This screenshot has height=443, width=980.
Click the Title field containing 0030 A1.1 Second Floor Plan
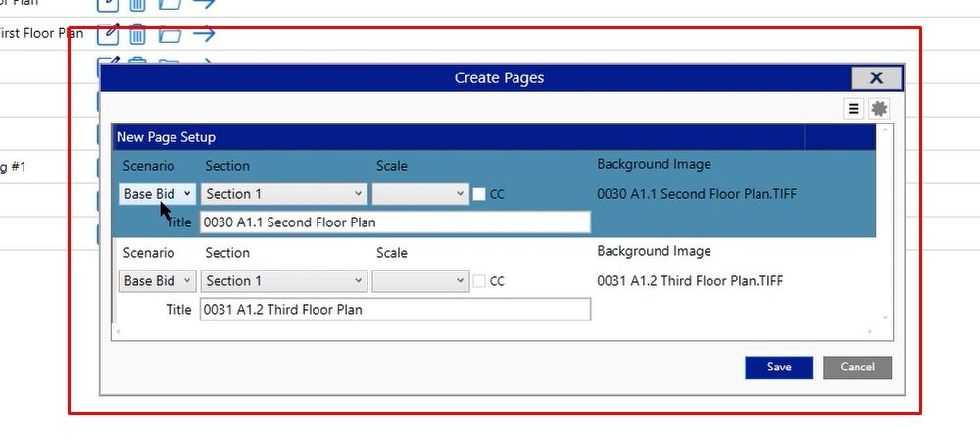(395, 222)
